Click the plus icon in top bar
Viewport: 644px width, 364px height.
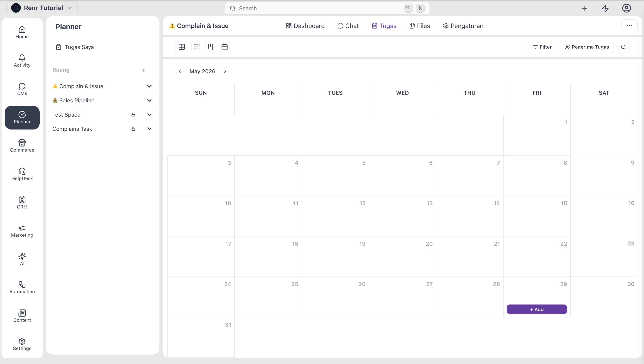584,8
